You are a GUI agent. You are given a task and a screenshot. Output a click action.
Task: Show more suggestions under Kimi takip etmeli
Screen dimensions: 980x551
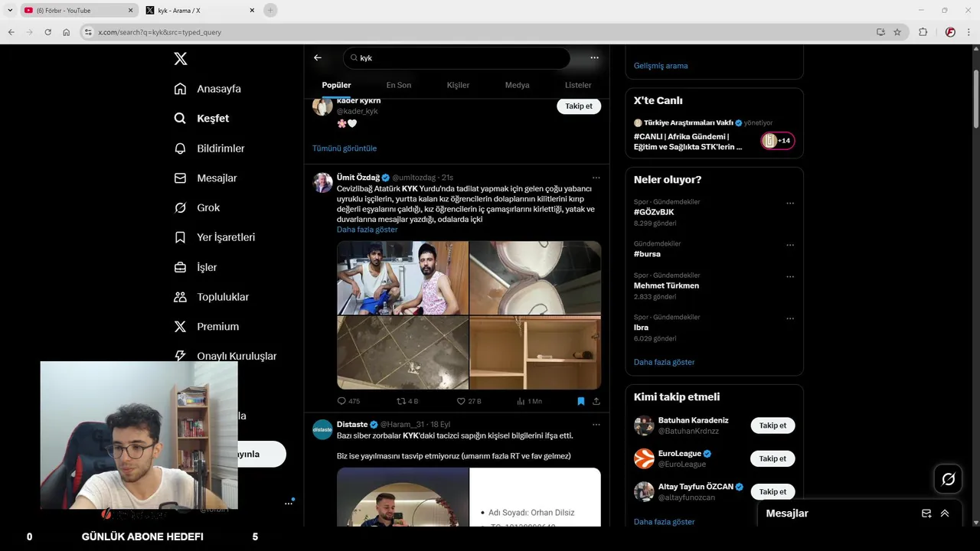(x=664, y=522)
